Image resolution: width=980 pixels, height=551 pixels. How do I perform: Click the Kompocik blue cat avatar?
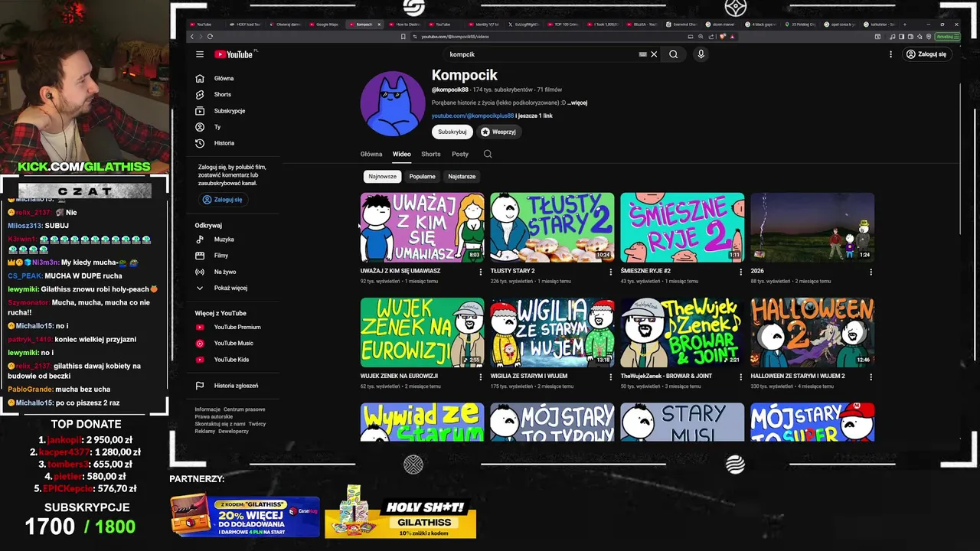tap(393, 104)
